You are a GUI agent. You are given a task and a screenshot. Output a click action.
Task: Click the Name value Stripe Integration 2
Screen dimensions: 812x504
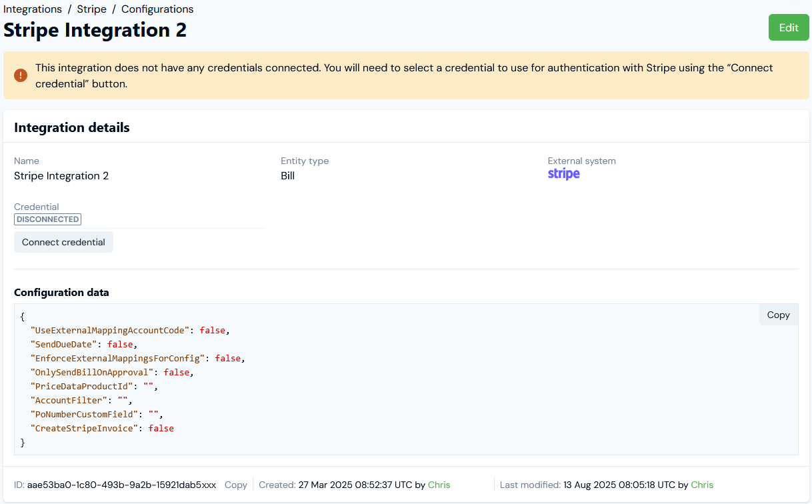pos(61,176)
